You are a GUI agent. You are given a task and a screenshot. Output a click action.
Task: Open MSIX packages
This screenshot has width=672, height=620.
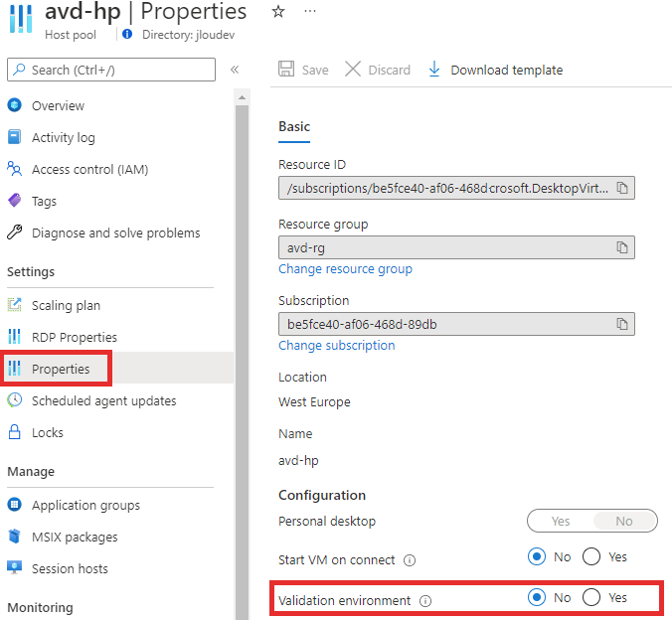pyautogui.click(x=75, y=537)
